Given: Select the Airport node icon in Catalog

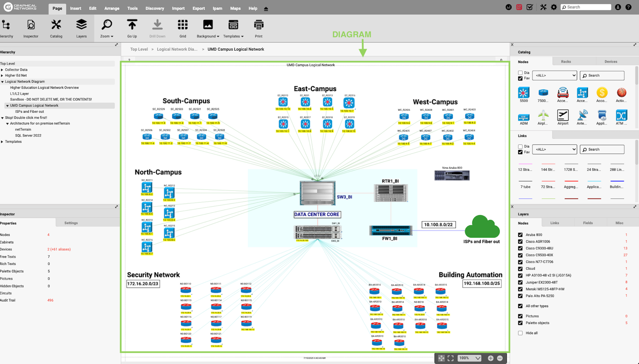Looking at the screenshot, I should tap(563, 116).
